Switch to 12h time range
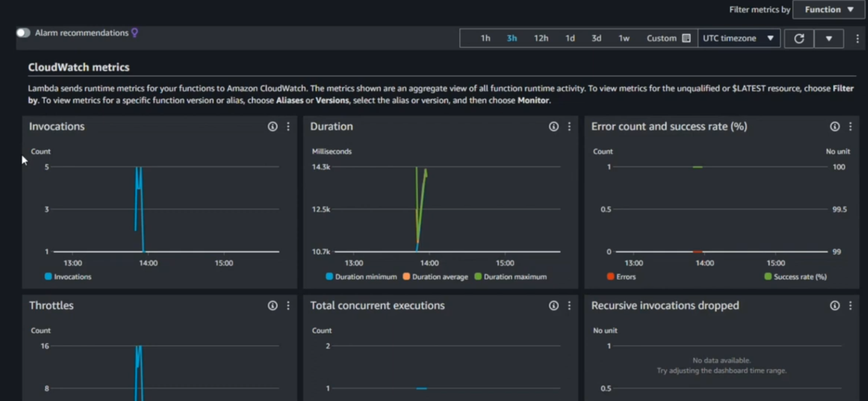868x401 pixels. pos(541,39)
